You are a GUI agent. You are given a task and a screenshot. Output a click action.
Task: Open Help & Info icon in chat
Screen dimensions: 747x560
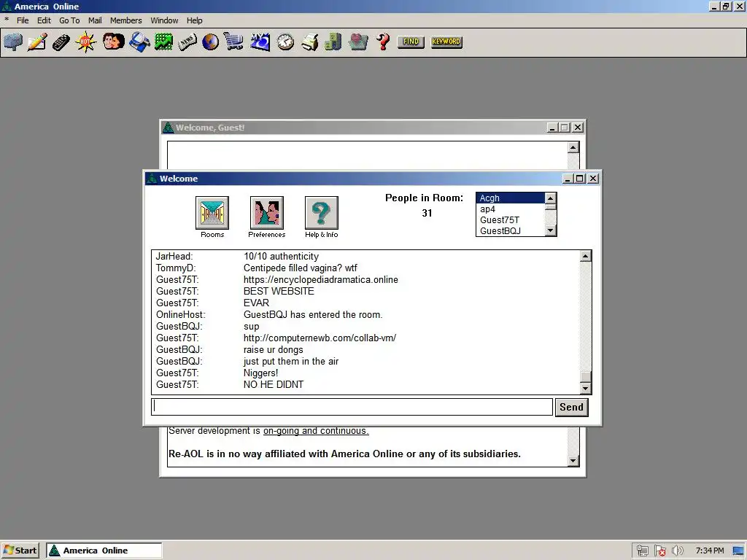322,212
